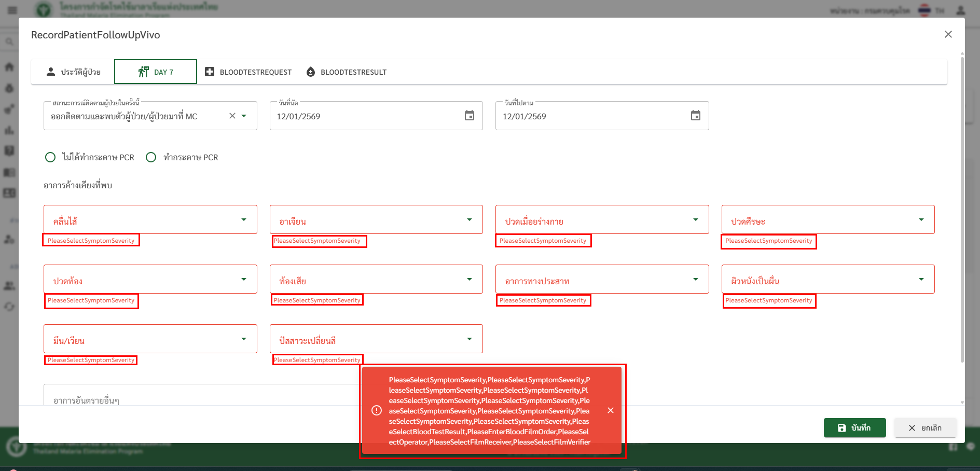The height and width of the screenshot is (471, 980).
Task: Click the BLOODTESTREQUEST plus icon
Action: click(x=210, y=72)
